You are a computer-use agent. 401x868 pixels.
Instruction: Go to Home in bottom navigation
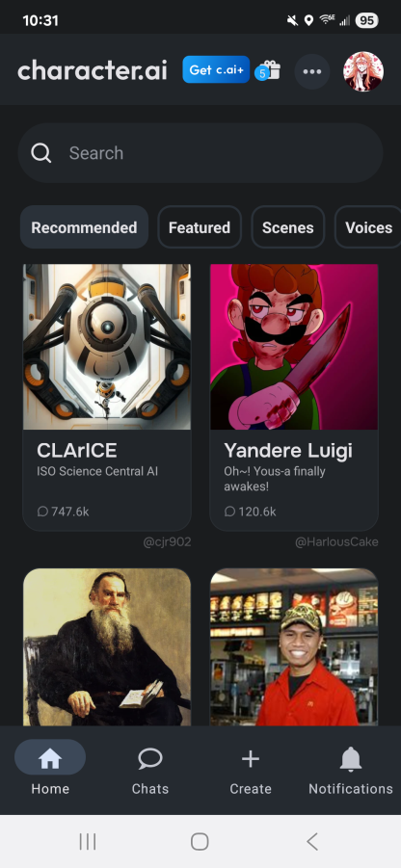pos(50,767)
